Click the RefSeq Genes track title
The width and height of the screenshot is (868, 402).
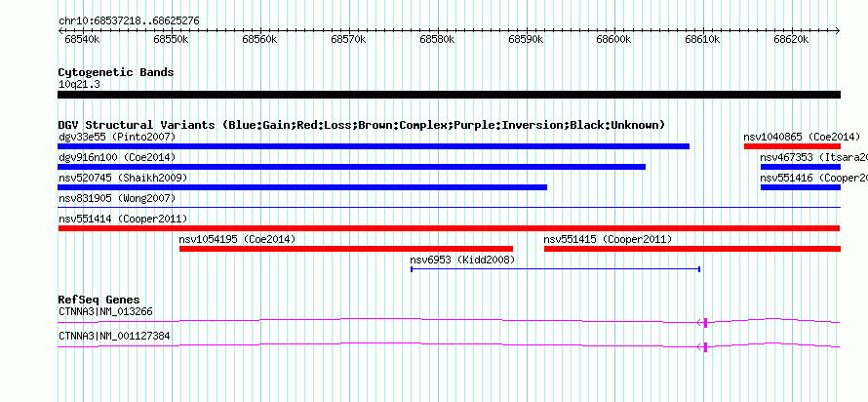(99, 301)
